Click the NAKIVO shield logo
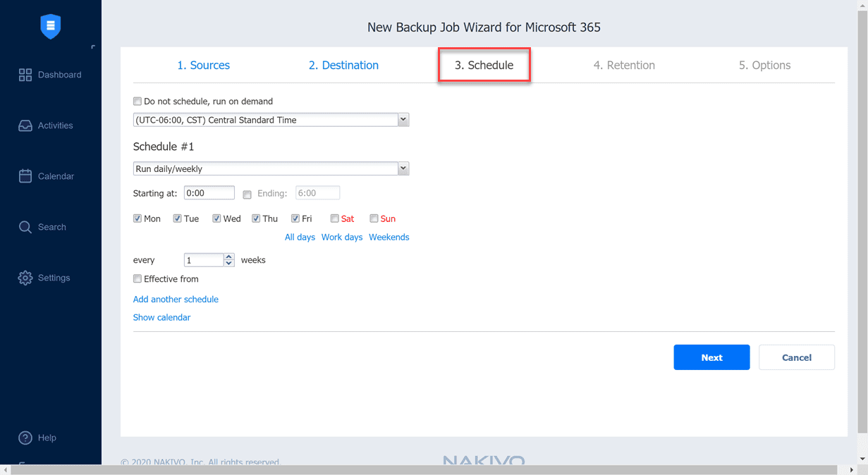The image size is (868, 475). [50, 26]
